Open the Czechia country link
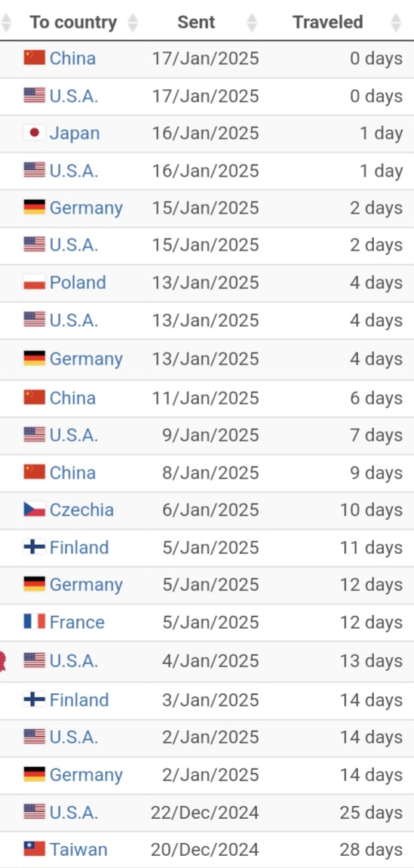The image size is (414, 868). coord(81,509)
